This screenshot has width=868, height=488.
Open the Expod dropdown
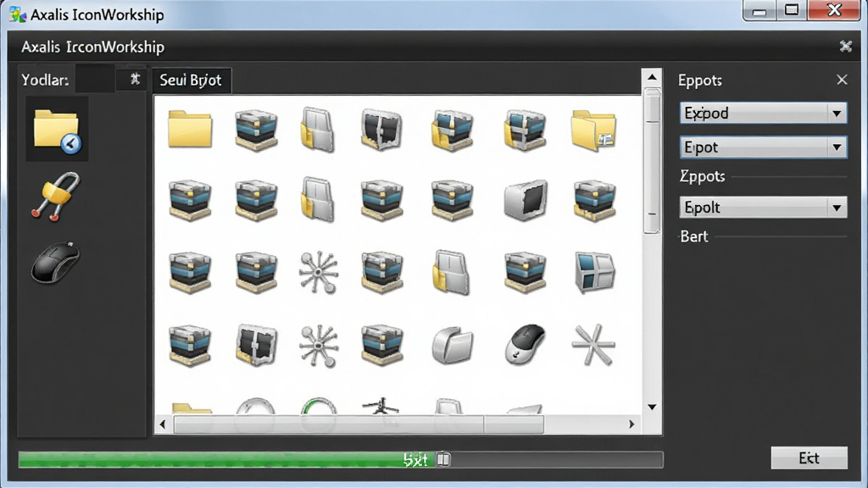tap(764, 114)
